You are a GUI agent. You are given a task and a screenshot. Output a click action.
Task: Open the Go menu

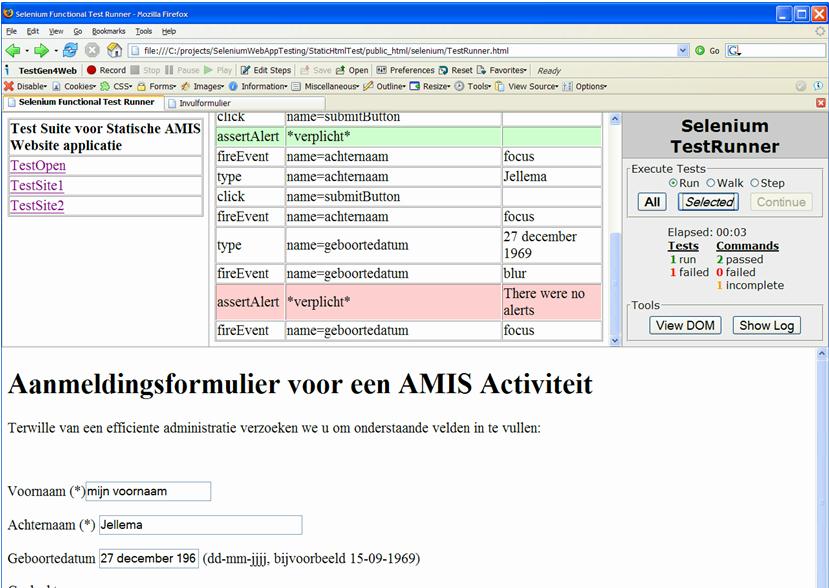(x=78, y=31)
